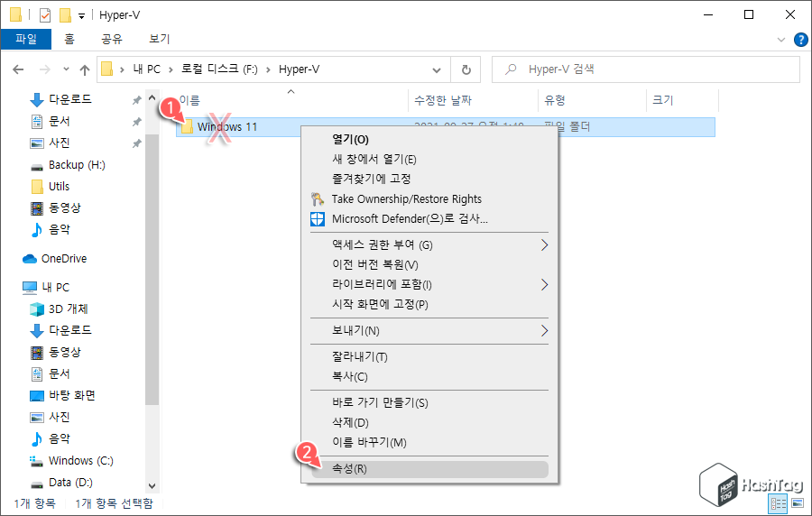Screen dimensions: 812x516
Task: Select OneDrive in navigation pane
Action: (x=64, y=258)
